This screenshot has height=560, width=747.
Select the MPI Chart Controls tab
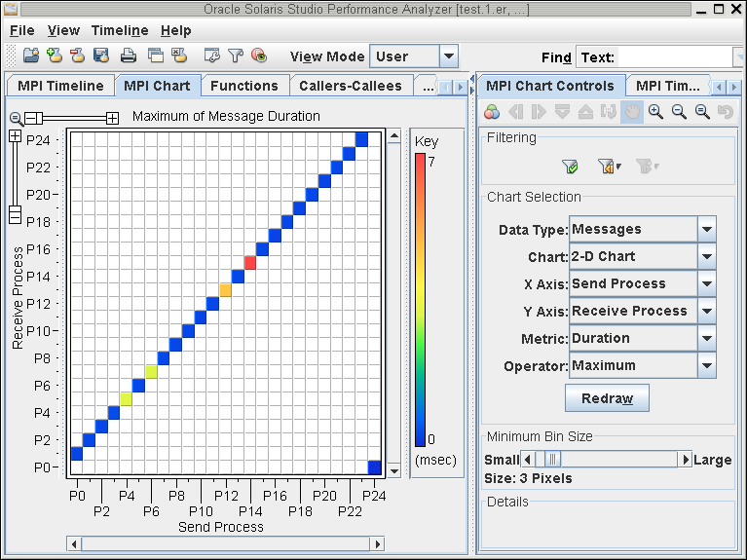click(x=550, y=86)
